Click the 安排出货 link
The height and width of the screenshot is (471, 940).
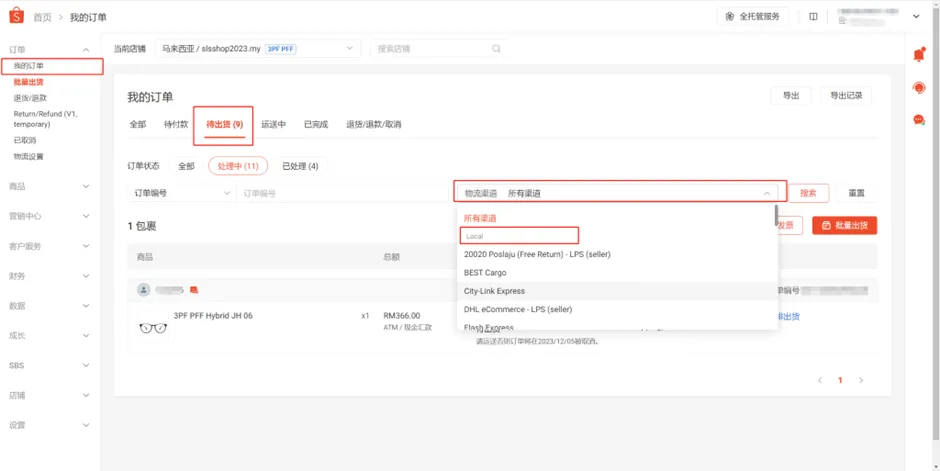tap(788, 316)
